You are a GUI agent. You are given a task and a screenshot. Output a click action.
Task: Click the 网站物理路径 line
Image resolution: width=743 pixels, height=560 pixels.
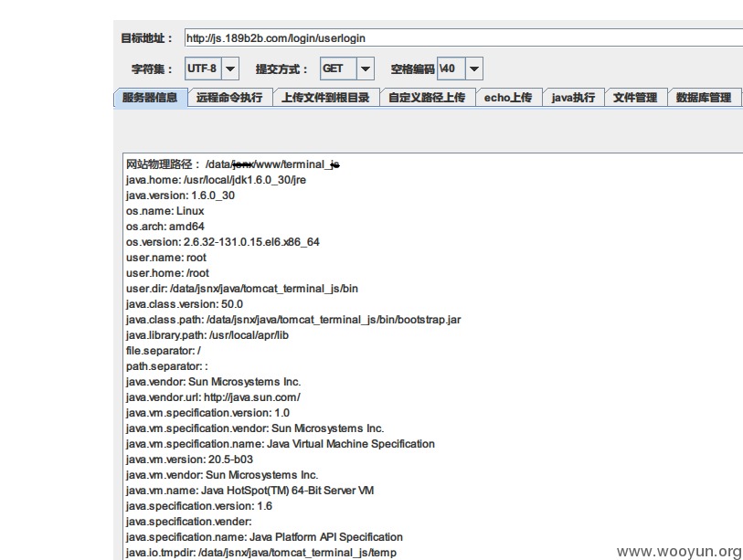click(233, 164)
